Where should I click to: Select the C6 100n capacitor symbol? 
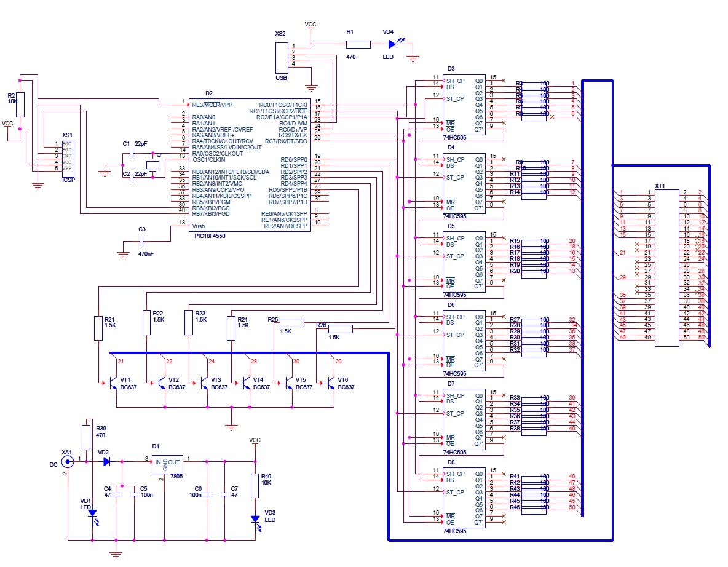coord(207,494)
